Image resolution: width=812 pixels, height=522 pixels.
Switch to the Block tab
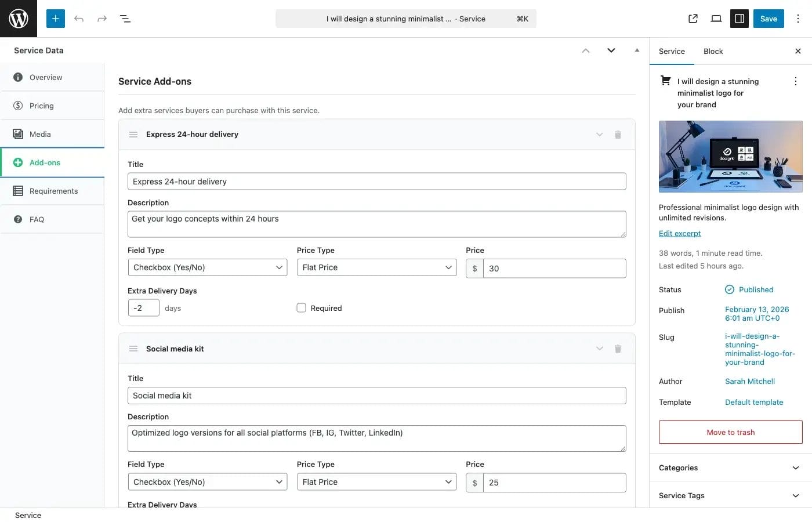click(713, 51)
